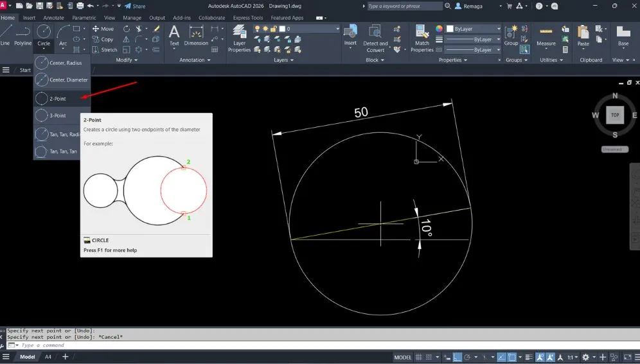Viewport: 640px width, 364px height.
Task: Choose the Arc drawing tool
Action: click(63, 34)
